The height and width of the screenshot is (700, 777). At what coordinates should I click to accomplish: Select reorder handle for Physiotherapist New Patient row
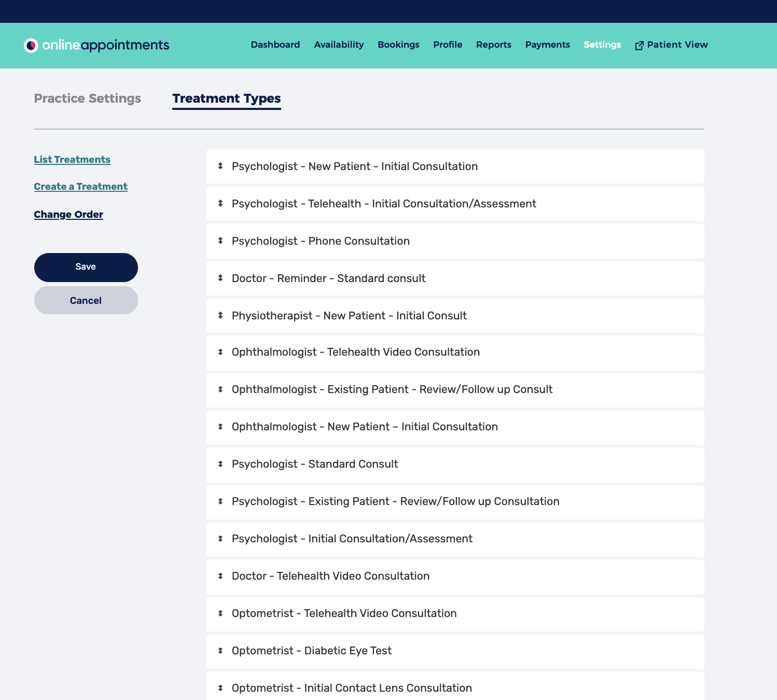[x=220, y=315]
